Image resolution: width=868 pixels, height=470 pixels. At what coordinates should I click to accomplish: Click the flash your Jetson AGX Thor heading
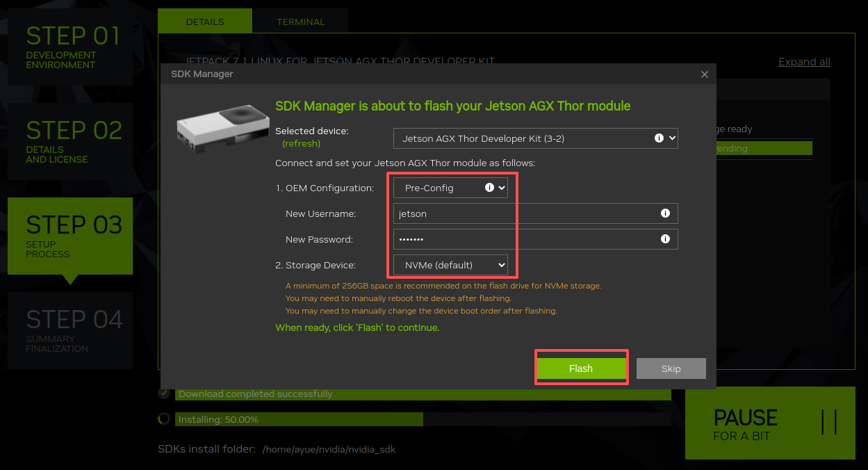click(453, 106)
